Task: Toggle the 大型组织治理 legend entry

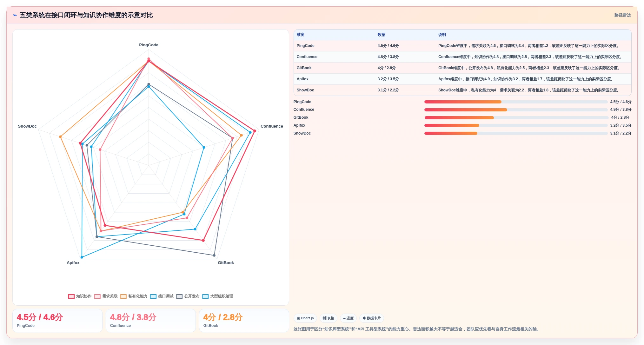Action: 218,296
